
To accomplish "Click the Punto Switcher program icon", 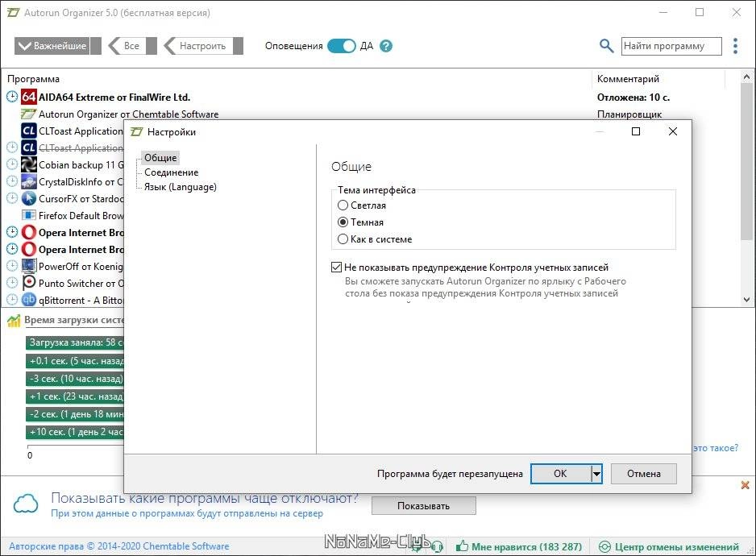I will [28, 283].
